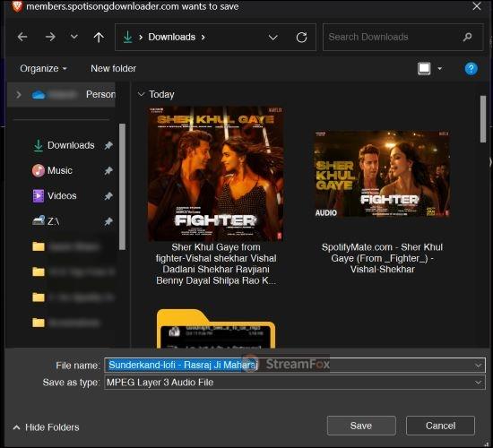This screenshot has height=448, width=493.
Task: Click into the File name field
Action: click(x=295, y=365)
